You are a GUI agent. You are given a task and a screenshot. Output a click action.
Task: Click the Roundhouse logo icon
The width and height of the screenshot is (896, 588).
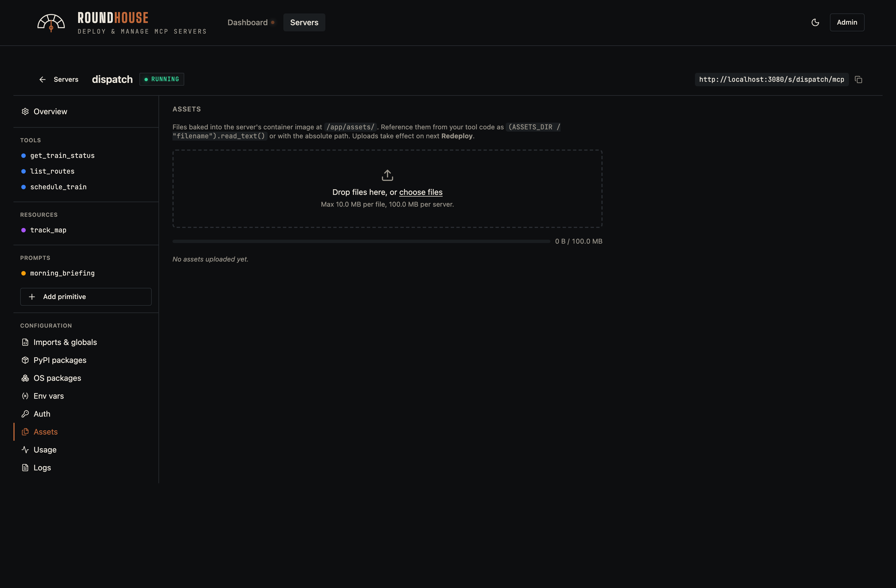coord(51,23)
